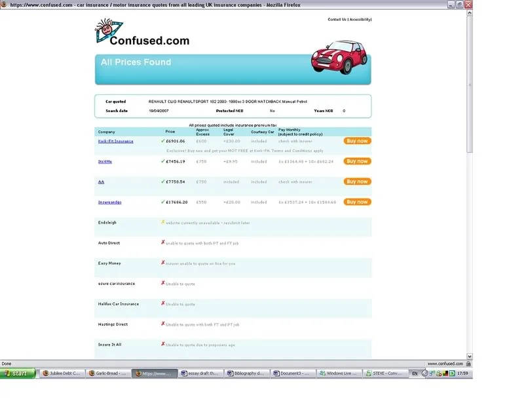Click the Legal Cover column header

(229, 132)
